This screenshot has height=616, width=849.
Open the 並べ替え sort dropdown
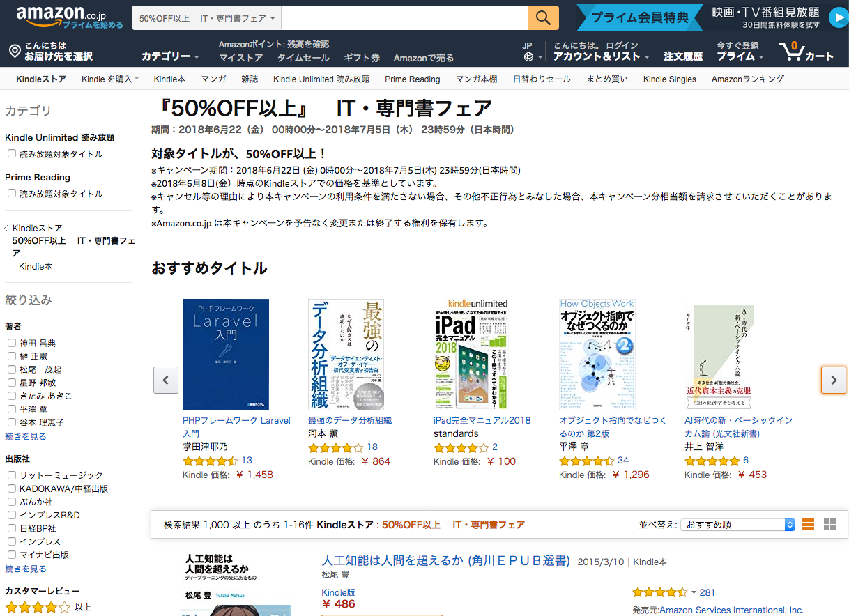[738, 525]
